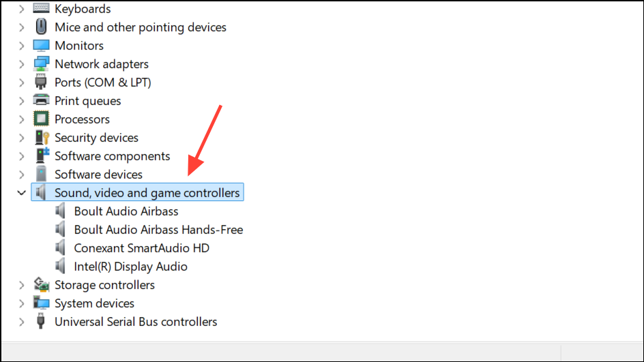Select Boult Audio Airbass device

coord(126,211)
